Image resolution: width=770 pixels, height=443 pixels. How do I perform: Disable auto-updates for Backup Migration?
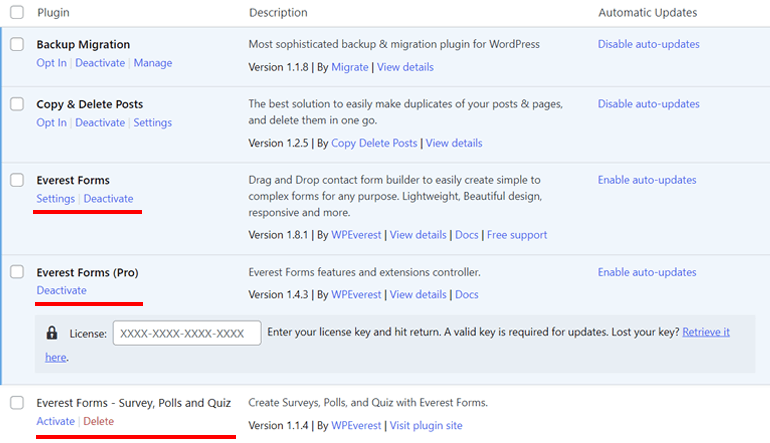click(x=648, y=44)
